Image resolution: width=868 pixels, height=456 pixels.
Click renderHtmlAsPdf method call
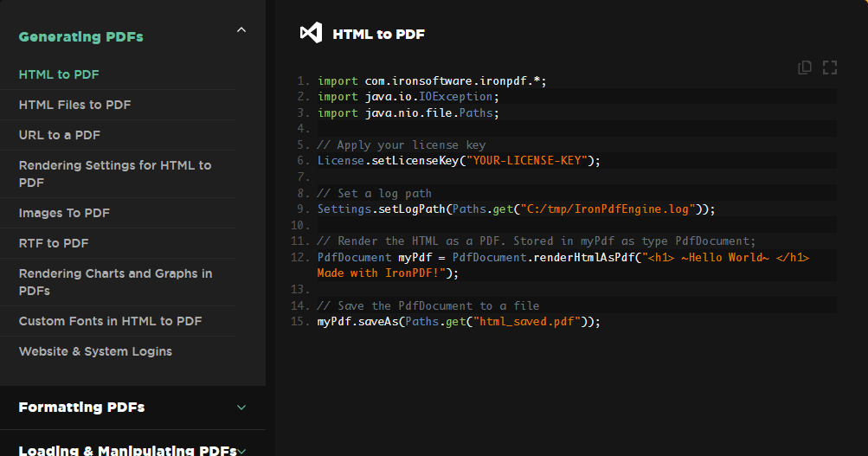point(584,257)
